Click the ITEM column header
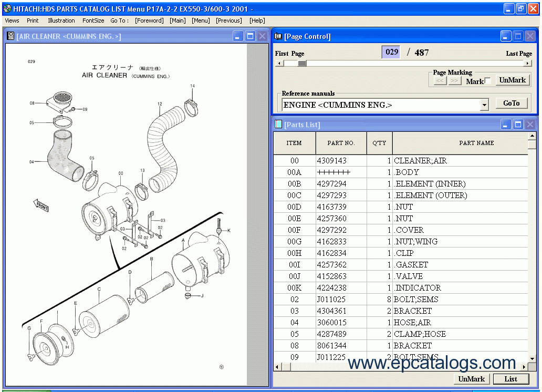Viewport: 542px width, 392px height. (x=294, y=143)
